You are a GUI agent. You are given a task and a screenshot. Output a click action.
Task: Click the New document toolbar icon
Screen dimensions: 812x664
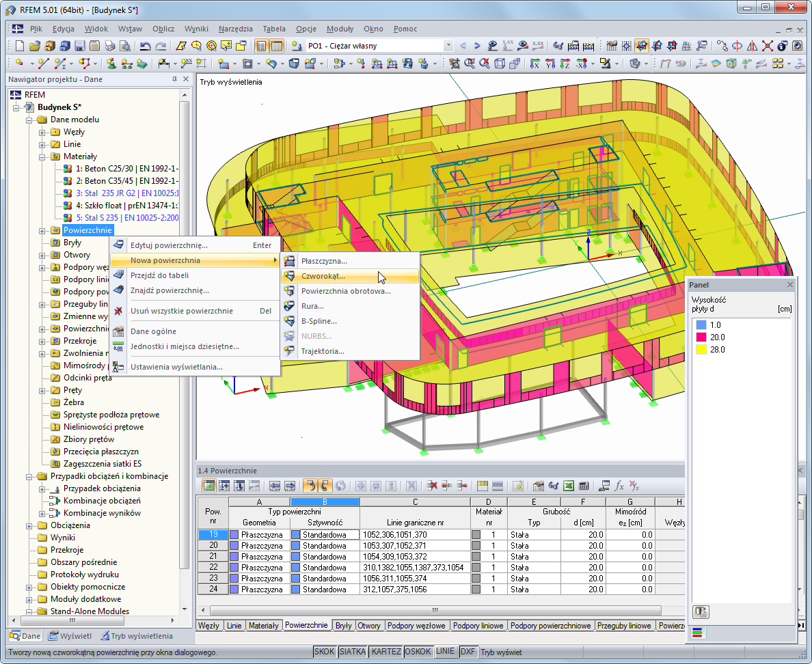19,46
